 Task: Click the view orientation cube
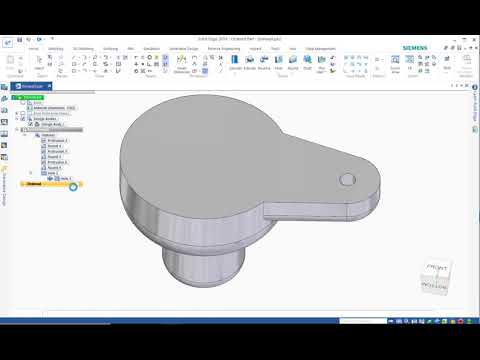click(x=437, y=277)
